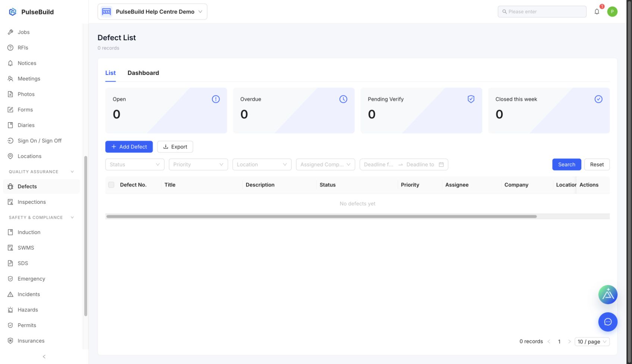The width and height of the screenshot is (632, 364).
Task: Open the green user avatar menu
Action: click(x=612, y=12)
